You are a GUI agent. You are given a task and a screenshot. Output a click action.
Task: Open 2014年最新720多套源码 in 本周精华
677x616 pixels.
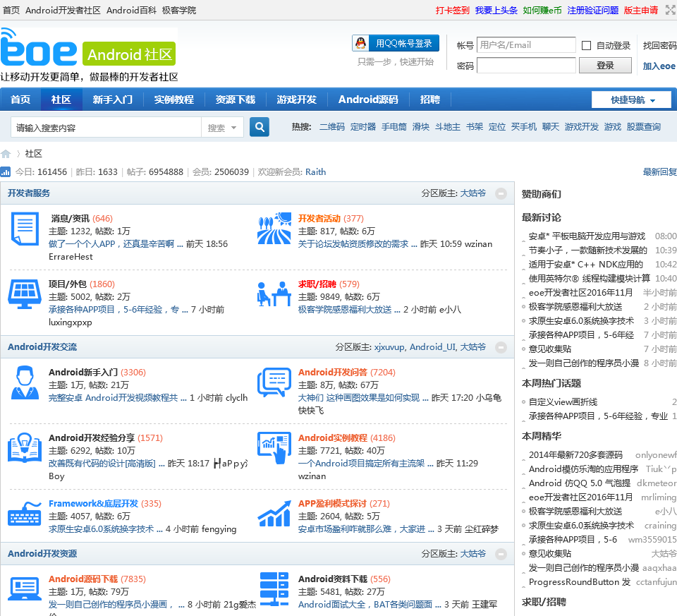coord(575,455)
